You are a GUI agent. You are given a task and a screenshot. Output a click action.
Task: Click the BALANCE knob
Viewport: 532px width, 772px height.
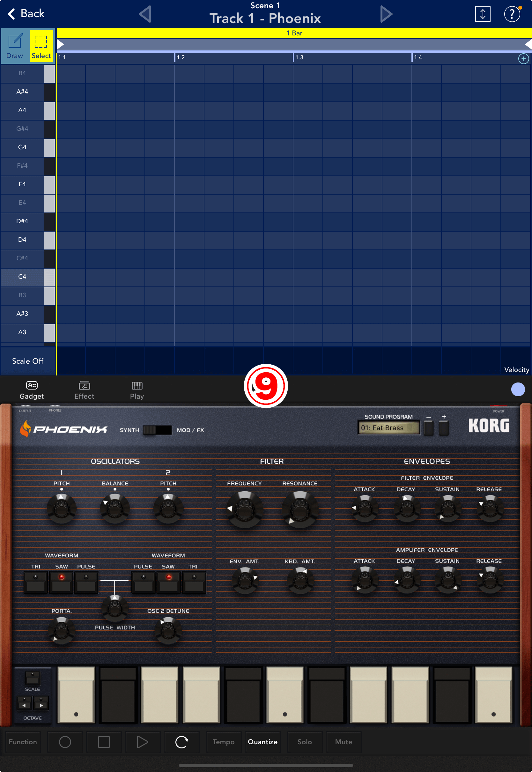click(115, 509)
